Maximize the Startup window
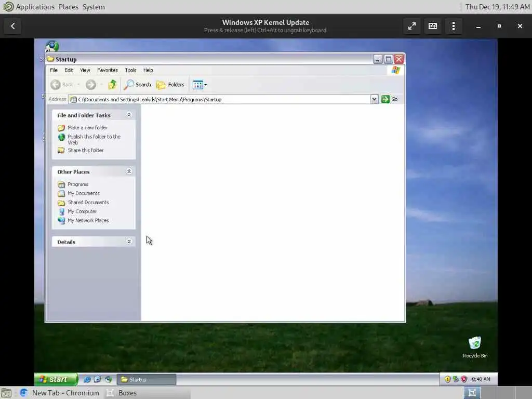 click(389, 59)
